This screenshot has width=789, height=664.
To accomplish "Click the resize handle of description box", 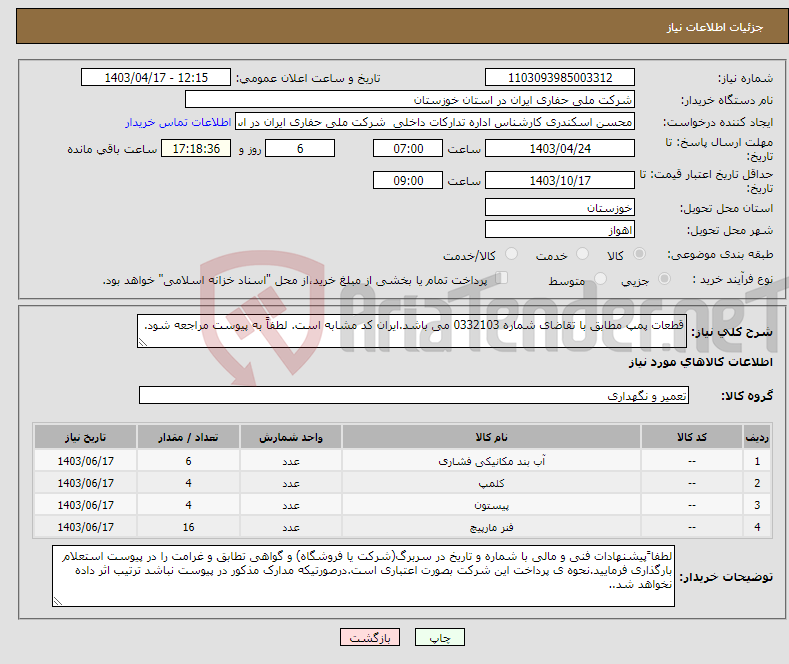I will pos(143,342).
